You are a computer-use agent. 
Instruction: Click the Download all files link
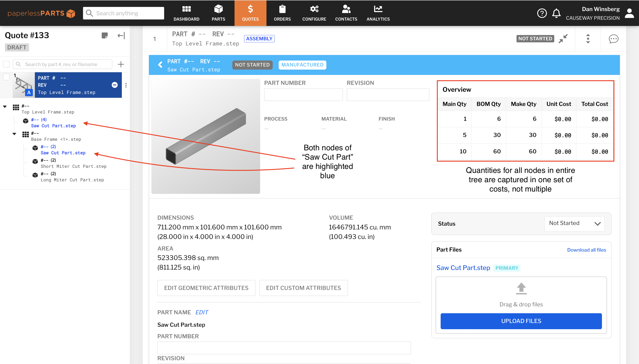pos(586,250)
